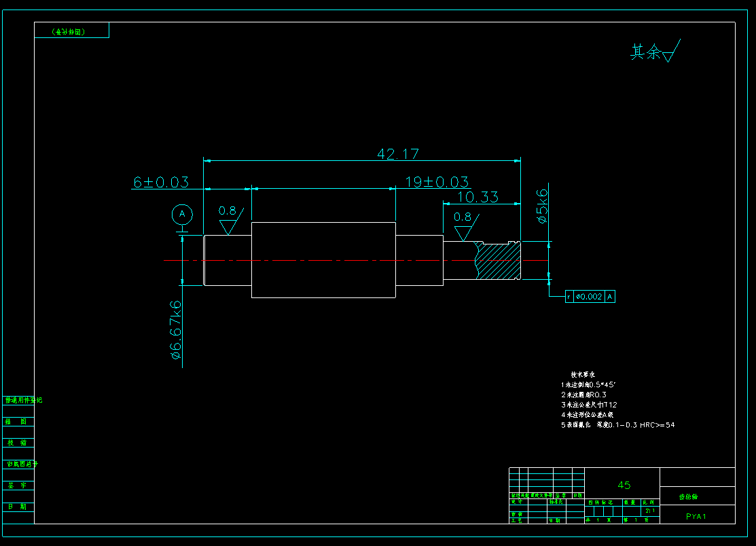Viewport: 756px width, 546px height.
Task: Select the ø5k6 diameter dimension
Action: tap(543, 206)
